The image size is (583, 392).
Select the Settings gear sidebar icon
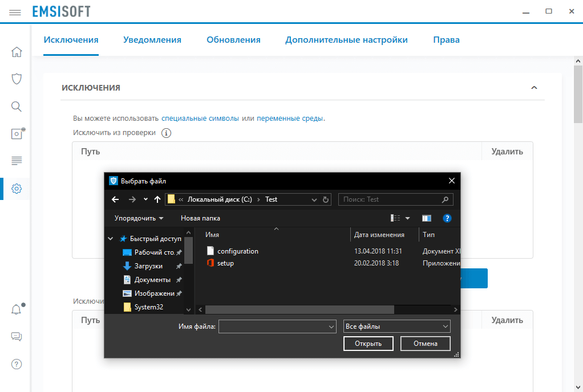click(17, 189)
